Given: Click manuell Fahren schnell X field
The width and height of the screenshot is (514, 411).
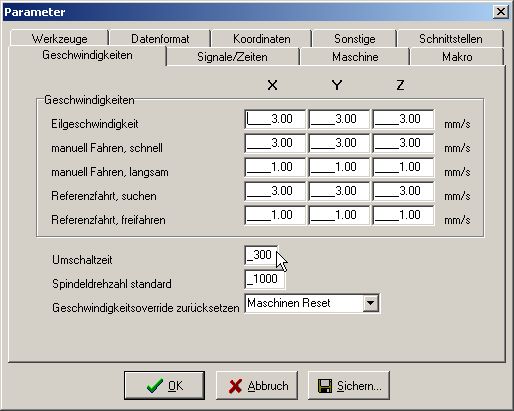Looking at the screenshot, I should pos(275,143).
